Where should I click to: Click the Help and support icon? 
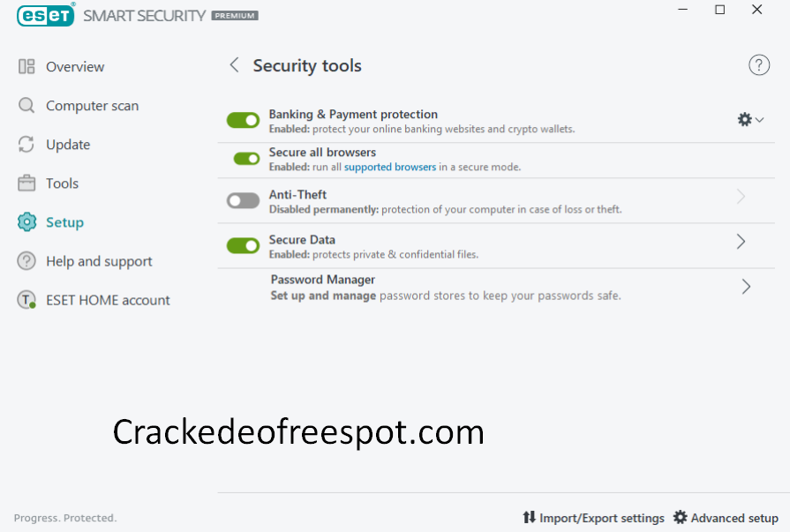coord(25,260)
